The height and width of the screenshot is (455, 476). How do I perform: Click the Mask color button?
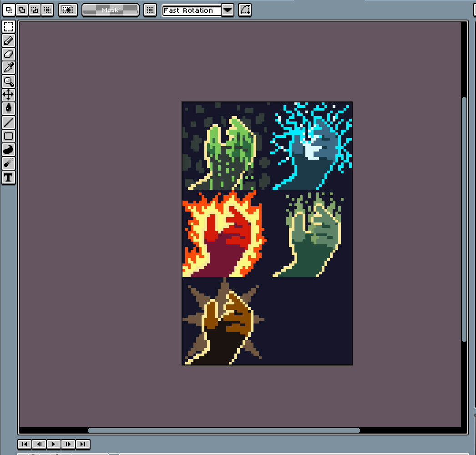pyautogui.click(x=111, y=10)
